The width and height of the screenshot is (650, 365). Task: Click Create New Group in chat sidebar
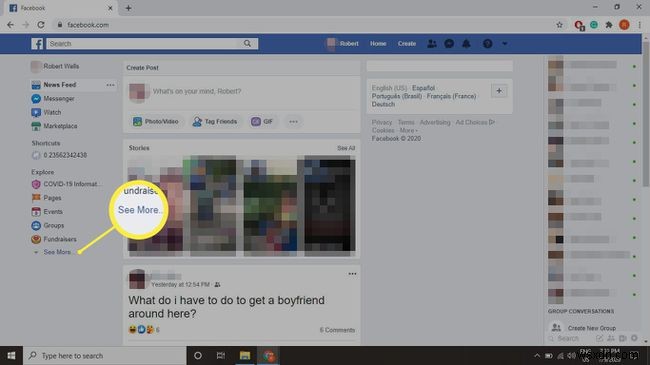585,328
